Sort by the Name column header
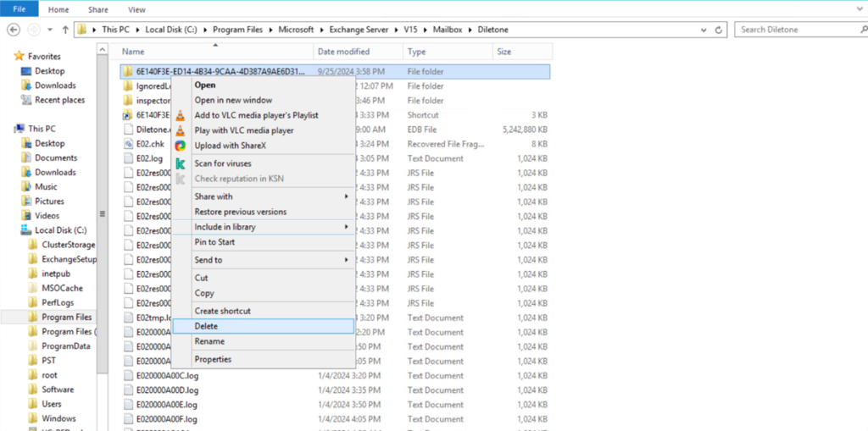Screen dimensions: 868x431 point(215,52)
